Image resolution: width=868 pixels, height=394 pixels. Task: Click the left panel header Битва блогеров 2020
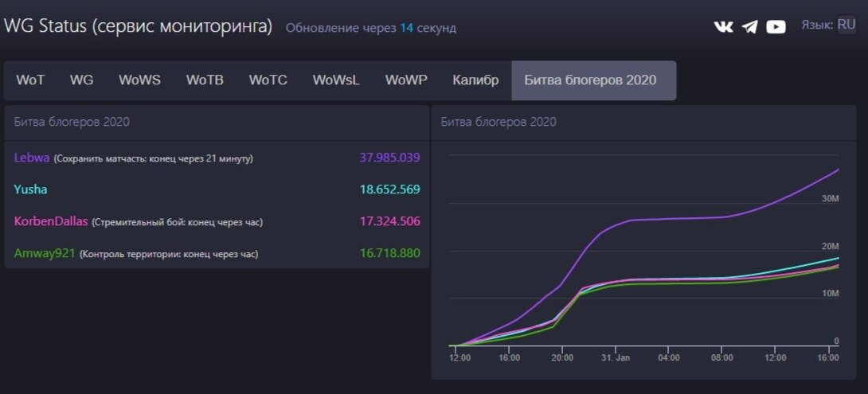(x=72, y=122)
